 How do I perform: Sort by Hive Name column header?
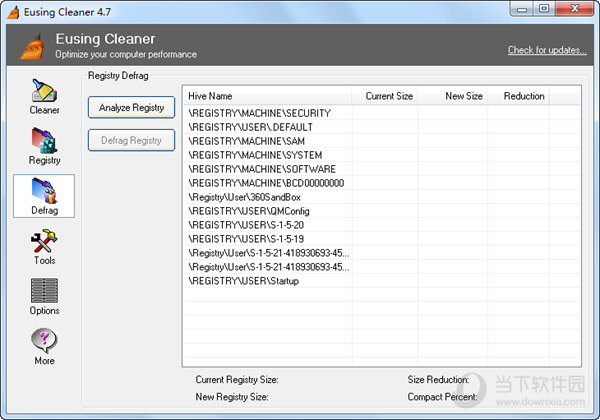[x=267, y=96]
